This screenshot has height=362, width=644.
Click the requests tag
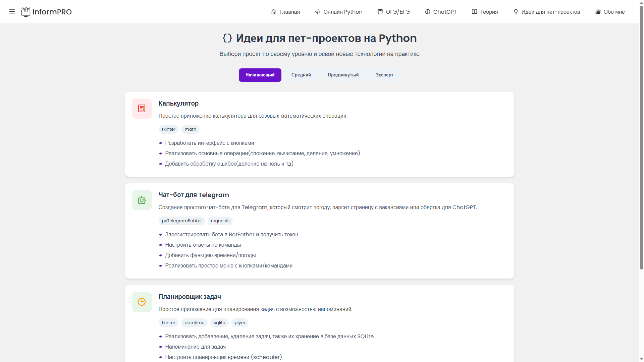pos(220,221)
